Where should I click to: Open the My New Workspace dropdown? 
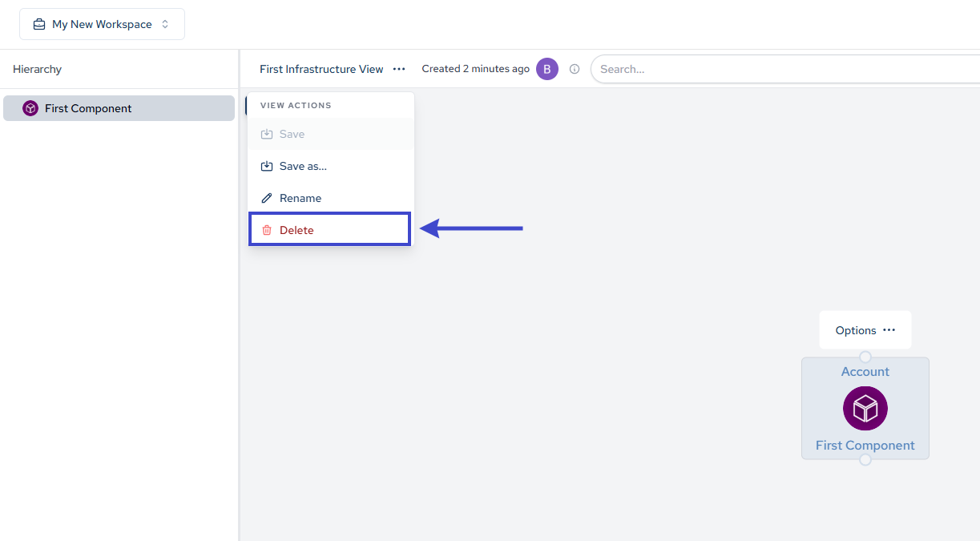pos(103,24)
